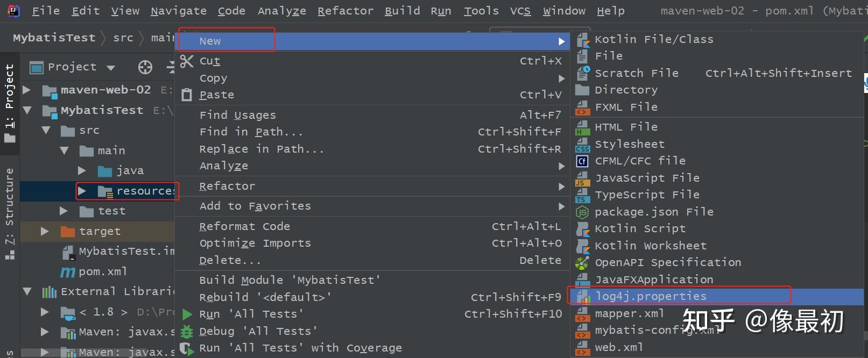Image resolution: width=868 pixels, height=358 pixels.
Task: Open the Build menu
Action: pyautogui.click(x=403, y=11)
